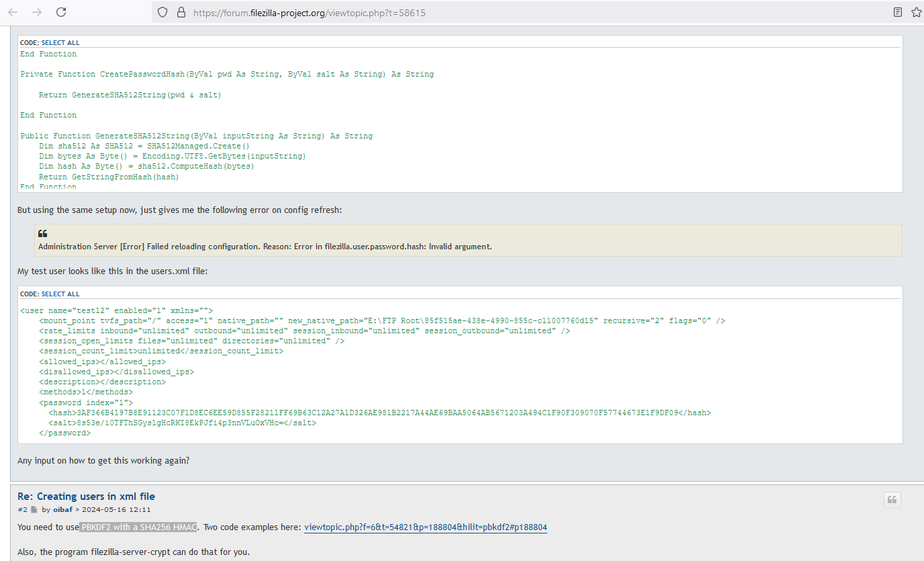Select all code in the users.xml block
The width and height of the screenshot is (924, 561).
tap(60, 294)
